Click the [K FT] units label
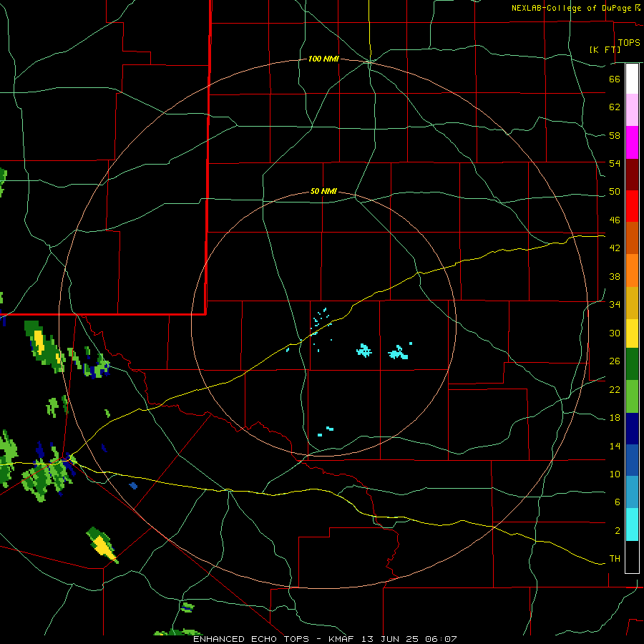Image resolution: width=644 pixels, height=644 pixels. [x=605, y=49]
